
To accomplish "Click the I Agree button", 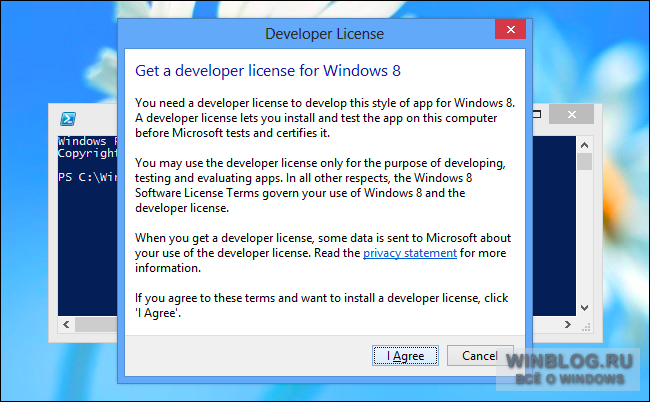I will [405, 356].
